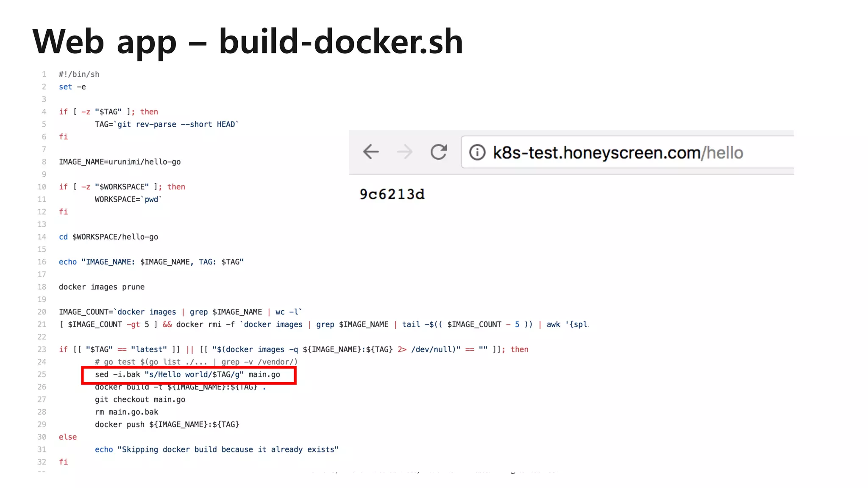Open the site info icon
This screenshot has width=868, height=488.
tap(477, 152)
